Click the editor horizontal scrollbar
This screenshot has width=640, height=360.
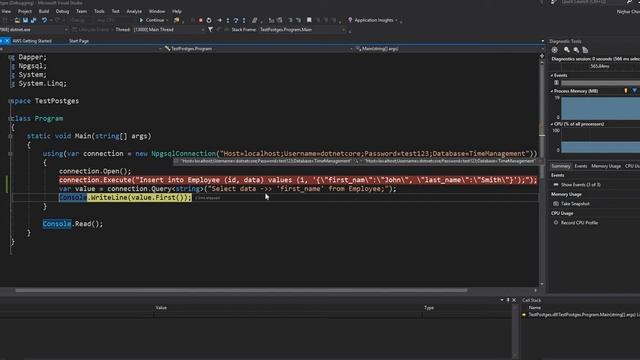coord(241,291)
